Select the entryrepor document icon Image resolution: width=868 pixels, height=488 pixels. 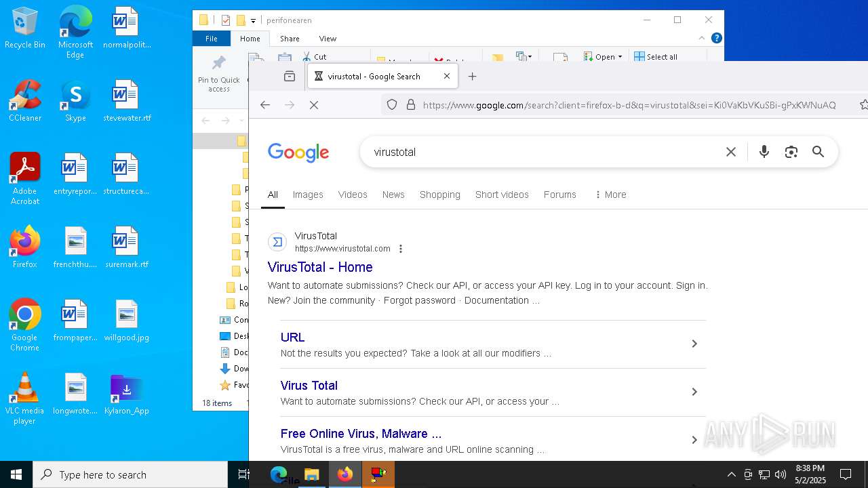coord(75,174)
